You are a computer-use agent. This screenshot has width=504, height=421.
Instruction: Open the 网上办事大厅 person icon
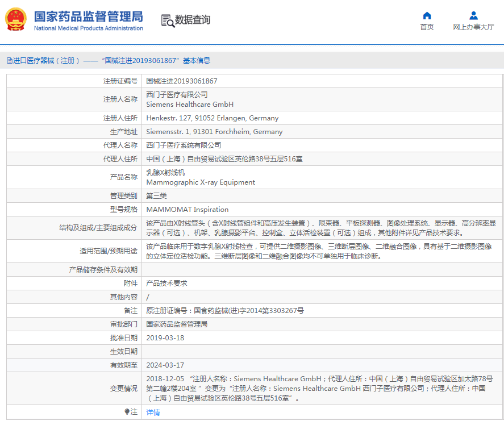473,15
